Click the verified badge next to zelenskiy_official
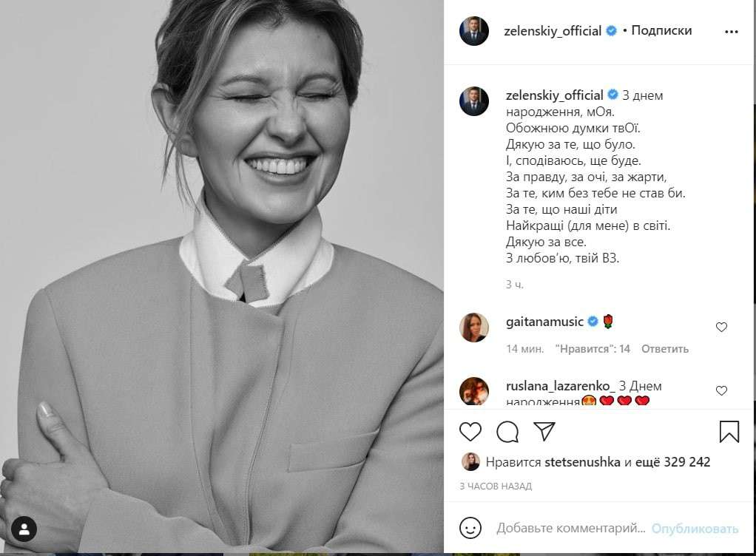 pyautogui.click(x=612, y=31)
